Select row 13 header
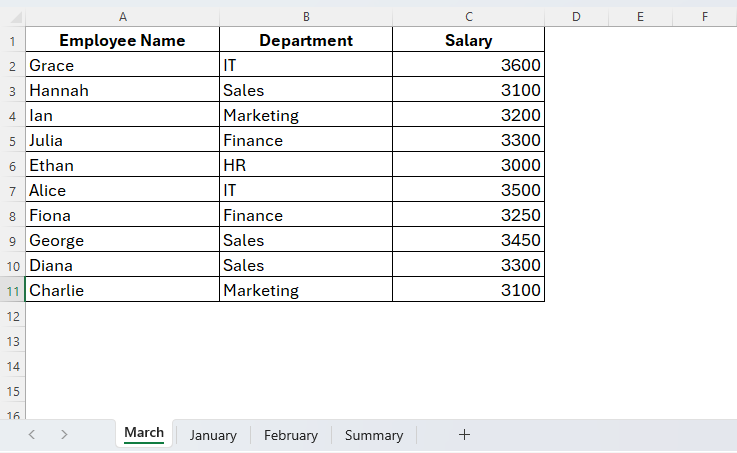Screen dimensions: 737x453 pos(13,341)
